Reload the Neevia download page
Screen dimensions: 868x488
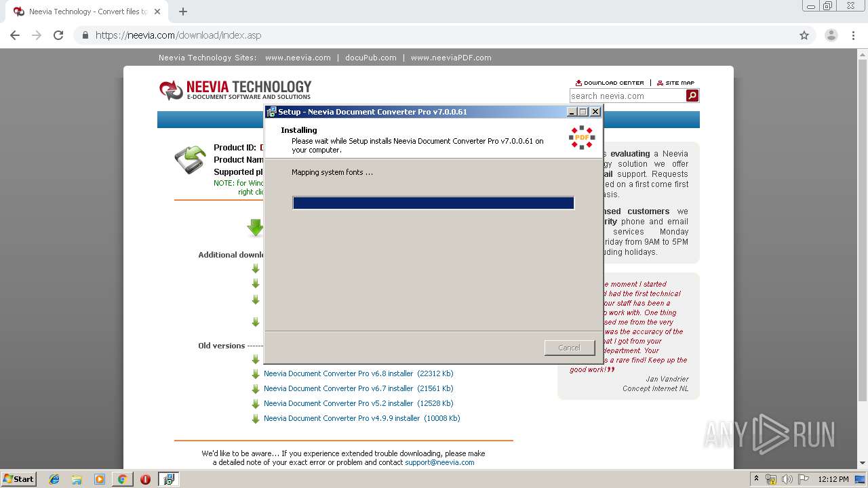click(58, 35)
